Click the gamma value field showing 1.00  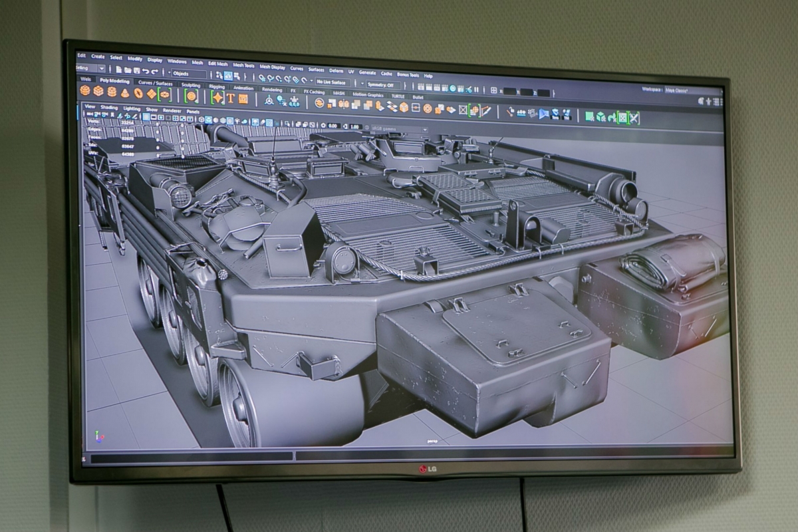[355, 126]
